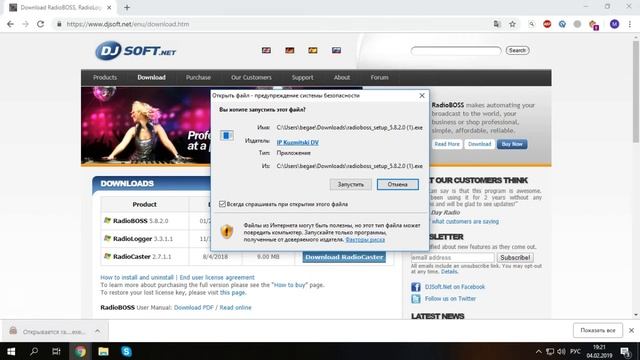Open the Support menu item

click(x=302, y=77)
